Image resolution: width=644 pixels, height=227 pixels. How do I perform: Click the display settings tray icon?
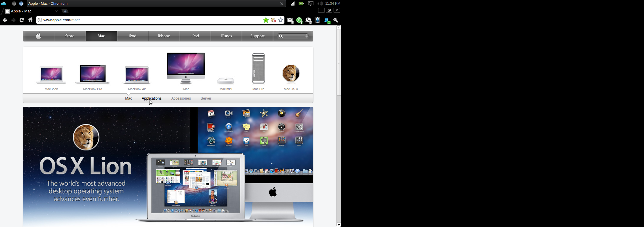311,4
